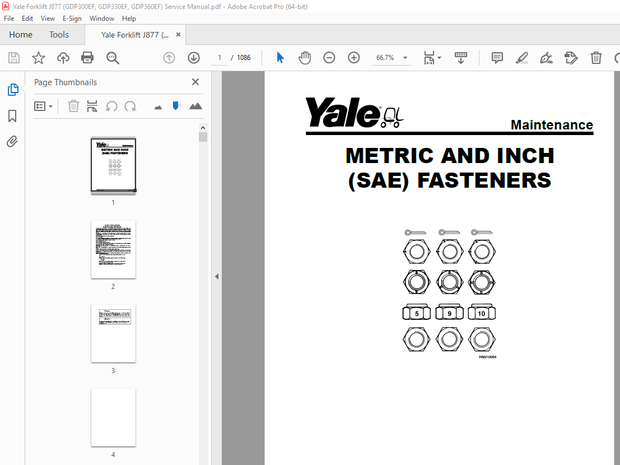
Task: Rotate page counterclockwise in thumbnails panel
Action: (112, 106)
